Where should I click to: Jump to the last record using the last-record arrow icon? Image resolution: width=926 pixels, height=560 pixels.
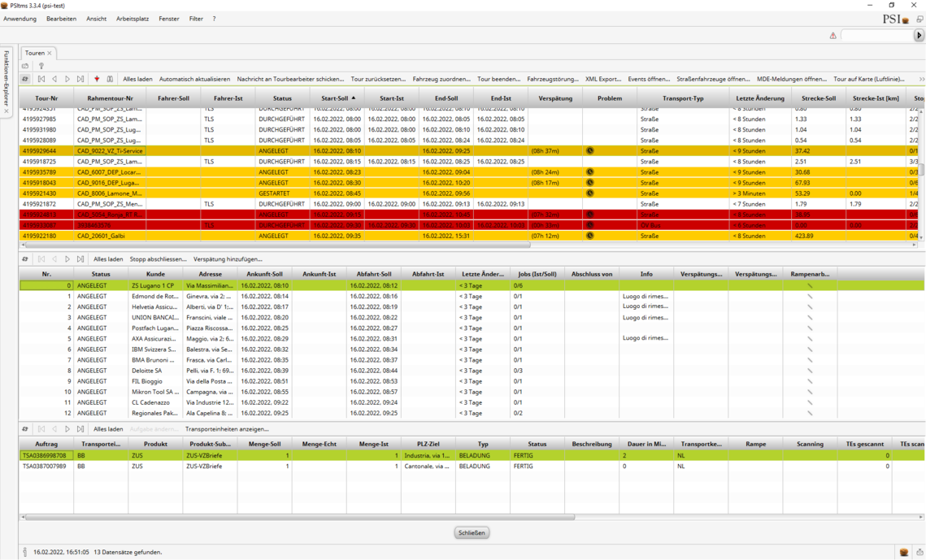tap(81, 79)
